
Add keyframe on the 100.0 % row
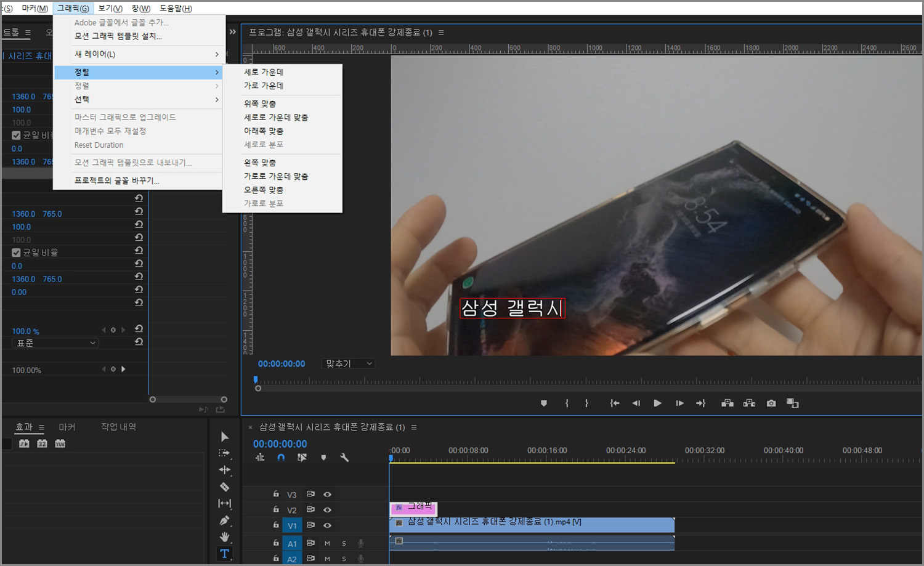[113, 330]
